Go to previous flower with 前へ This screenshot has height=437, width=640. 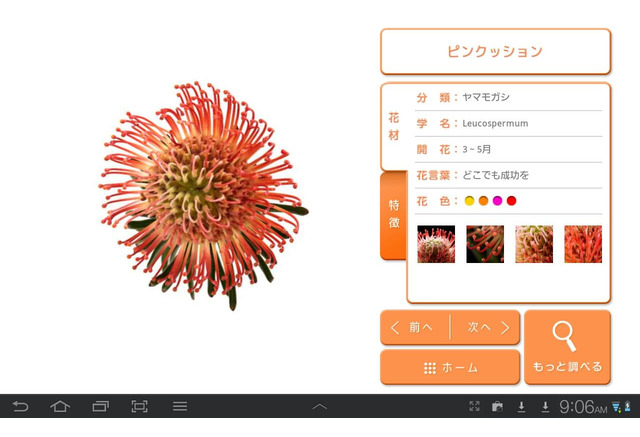[415, 327]
